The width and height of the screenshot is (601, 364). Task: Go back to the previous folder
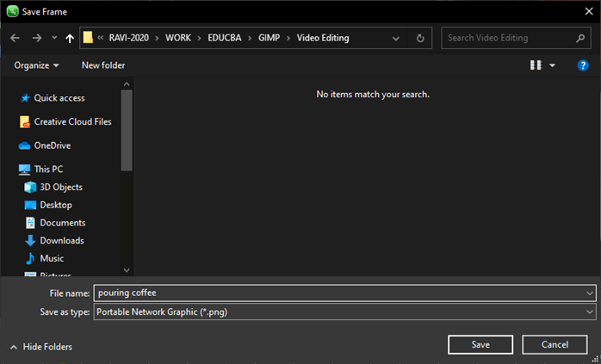tap(15, 38)
